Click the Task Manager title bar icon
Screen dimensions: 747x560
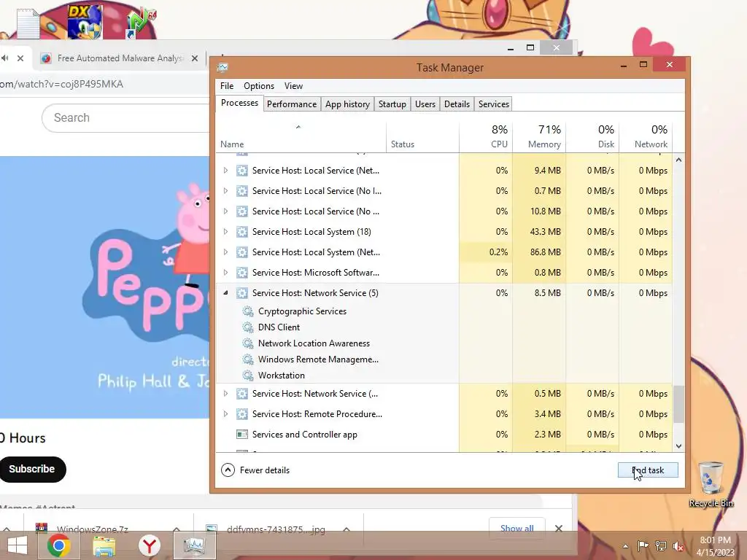point(222,68)
